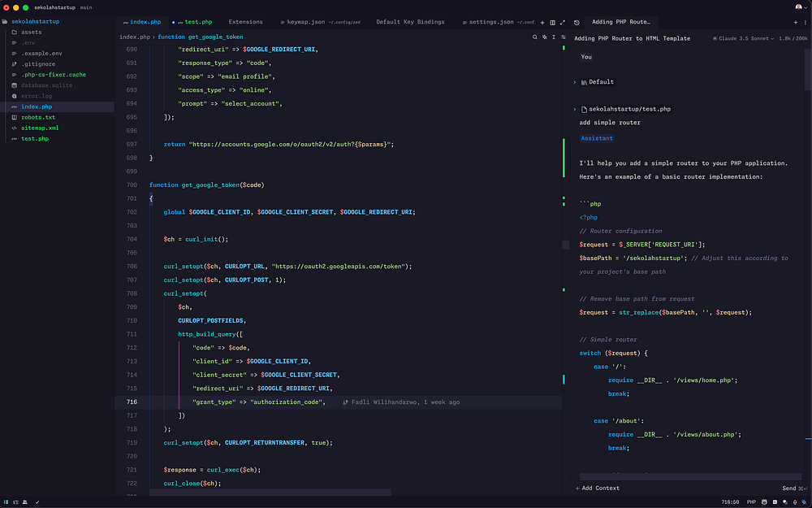The image size is (812, 508).
Task: Open the main branch selector
Action: (x=86, y=8)
